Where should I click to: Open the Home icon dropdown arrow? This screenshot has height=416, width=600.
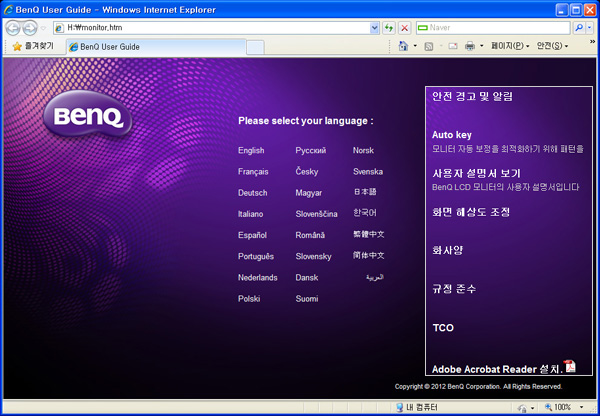pos(415,46)
